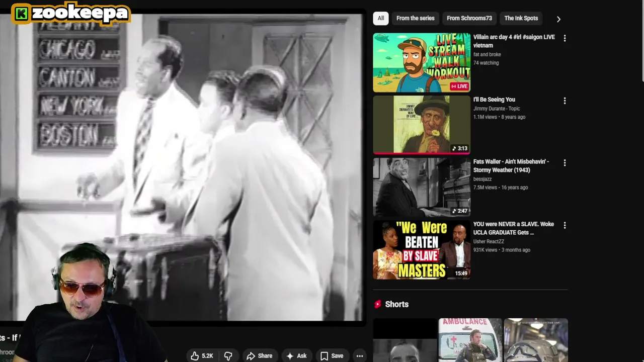Show more filter chips with right chevron

coord(558,19)
